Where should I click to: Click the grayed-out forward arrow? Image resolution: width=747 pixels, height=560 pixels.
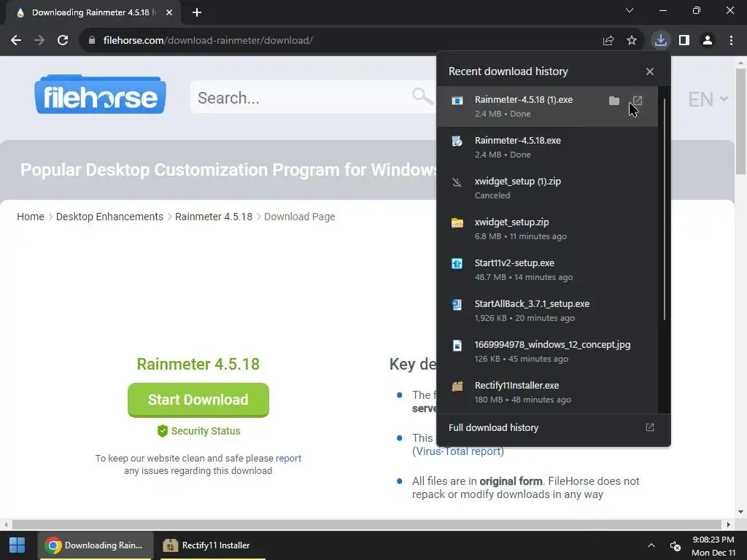point(39,41)
